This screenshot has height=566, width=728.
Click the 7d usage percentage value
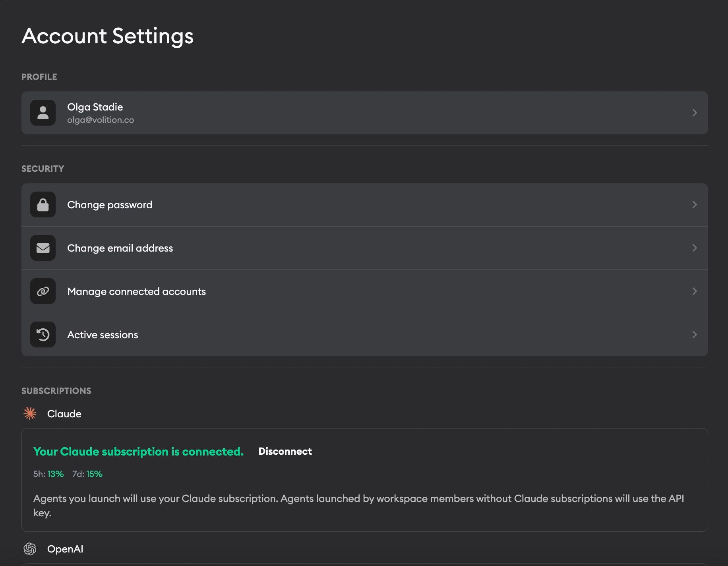95,474
